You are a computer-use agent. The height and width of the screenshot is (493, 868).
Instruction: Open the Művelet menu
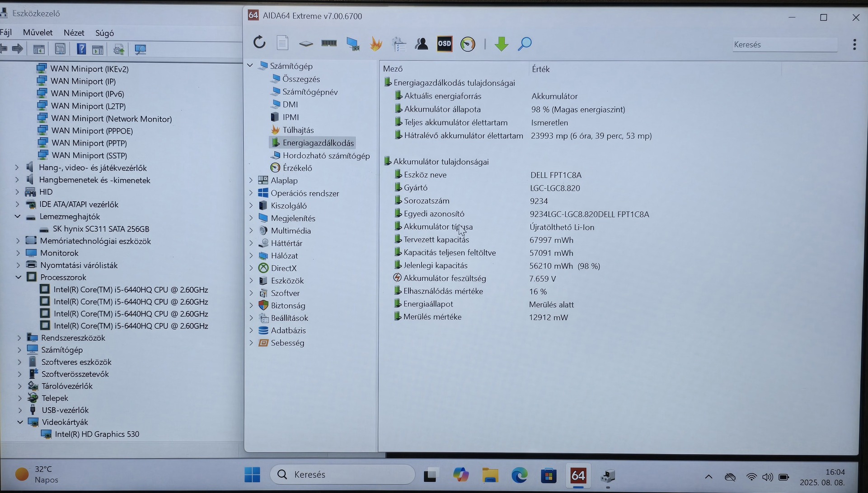tap(38, 33)
